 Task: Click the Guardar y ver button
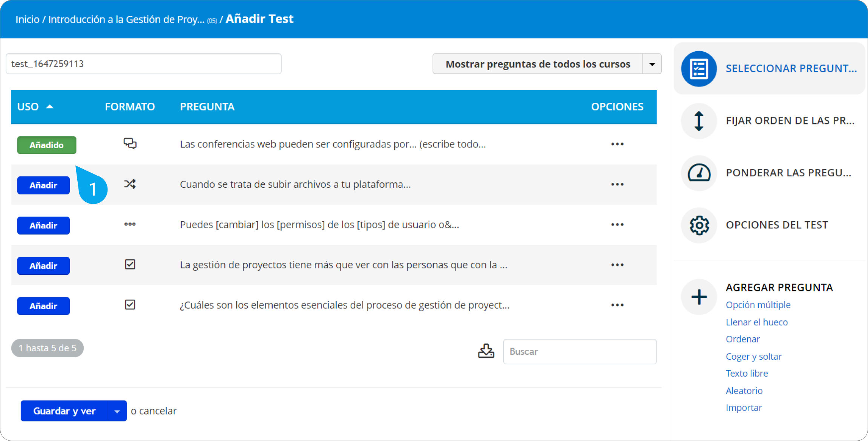64,411
